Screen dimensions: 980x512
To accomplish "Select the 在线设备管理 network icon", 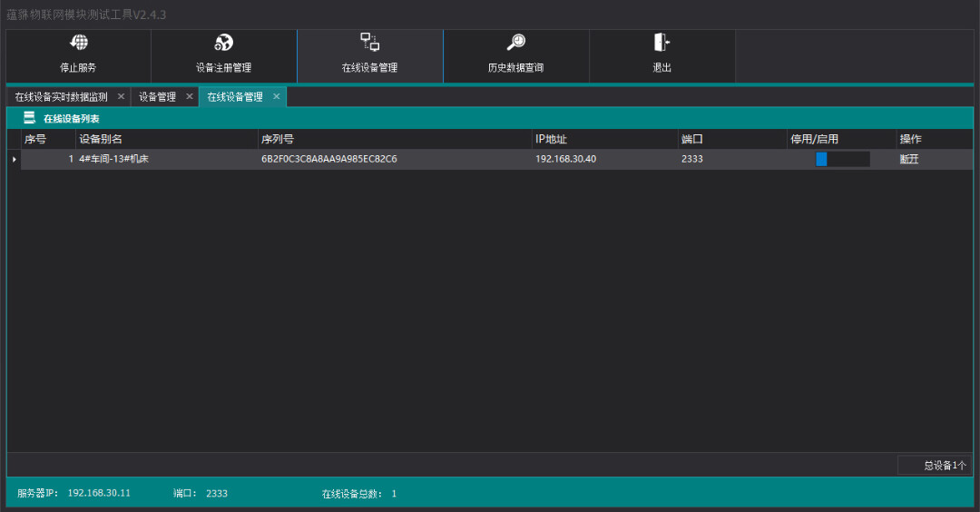I will pos(369,42).
